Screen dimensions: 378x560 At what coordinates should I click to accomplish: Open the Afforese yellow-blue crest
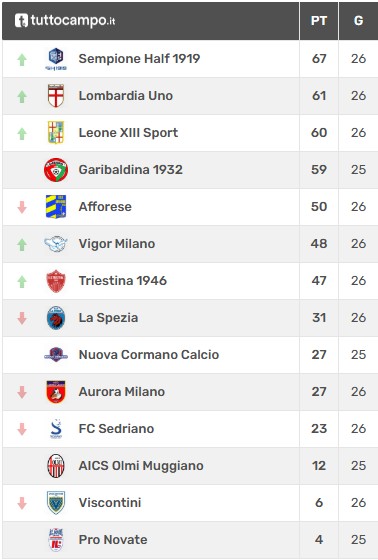click(x=56, y=206)
